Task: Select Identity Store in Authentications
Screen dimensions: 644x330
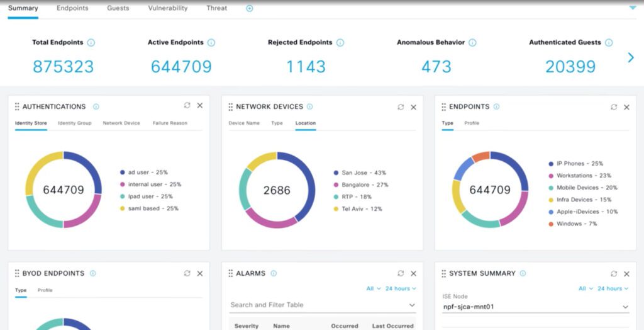Action: (x=31, y=123)
